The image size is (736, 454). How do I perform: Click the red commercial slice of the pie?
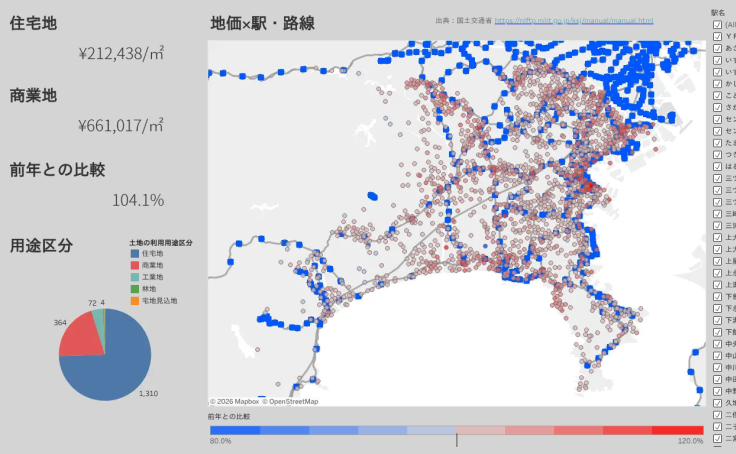[82, 337]
